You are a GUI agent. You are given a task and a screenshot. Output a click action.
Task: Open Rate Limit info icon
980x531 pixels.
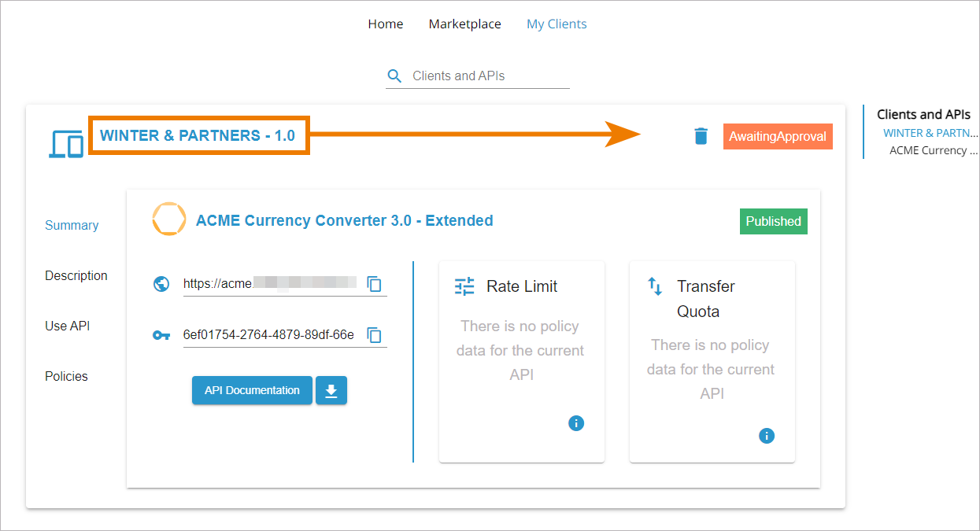point(576,423)
